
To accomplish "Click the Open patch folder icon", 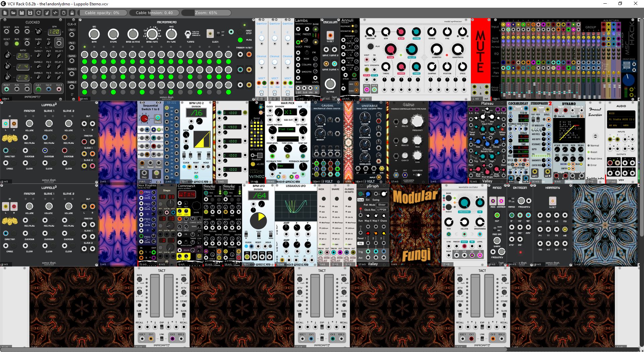I will click(x=13, y=13).
